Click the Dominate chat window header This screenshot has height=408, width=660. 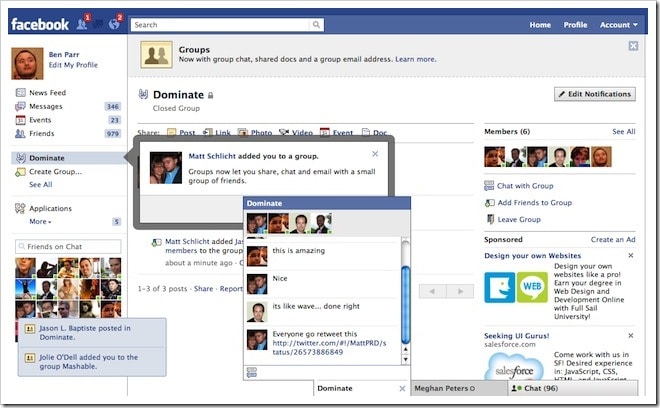327,203
